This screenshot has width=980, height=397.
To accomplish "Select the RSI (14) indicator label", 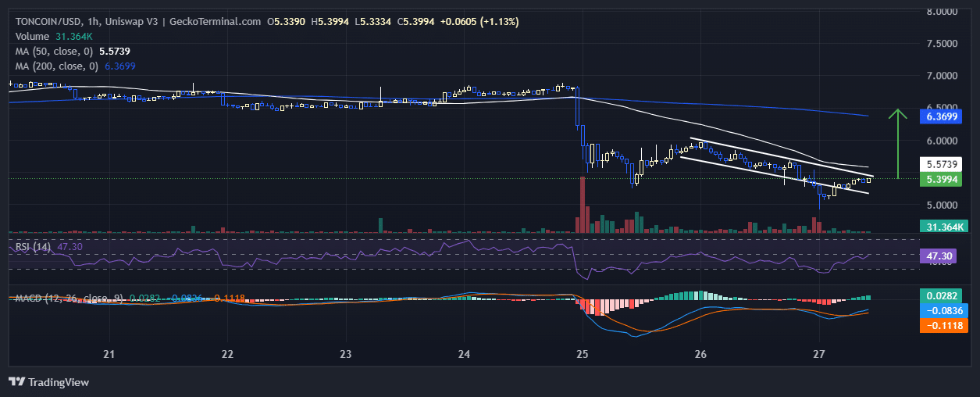I will (x=34, y=247).
